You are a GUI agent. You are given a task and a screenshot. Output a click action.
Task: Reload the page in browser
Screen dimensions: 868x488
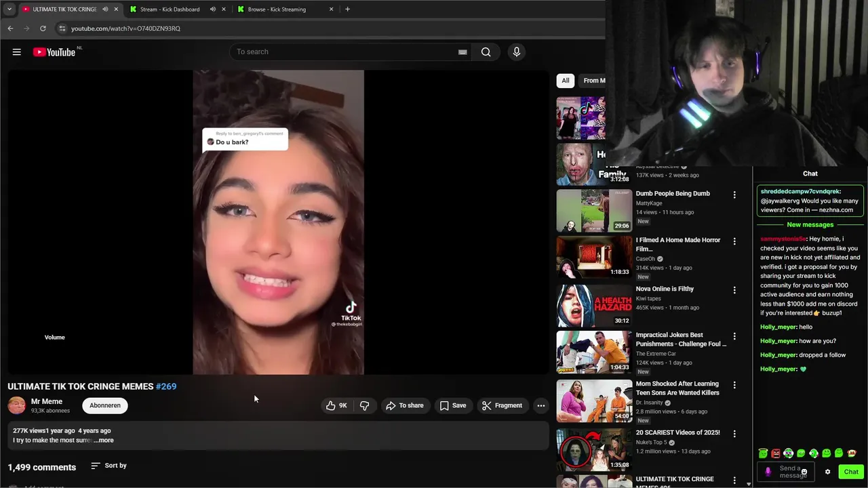pyautogui.click(x=43, y=28)
